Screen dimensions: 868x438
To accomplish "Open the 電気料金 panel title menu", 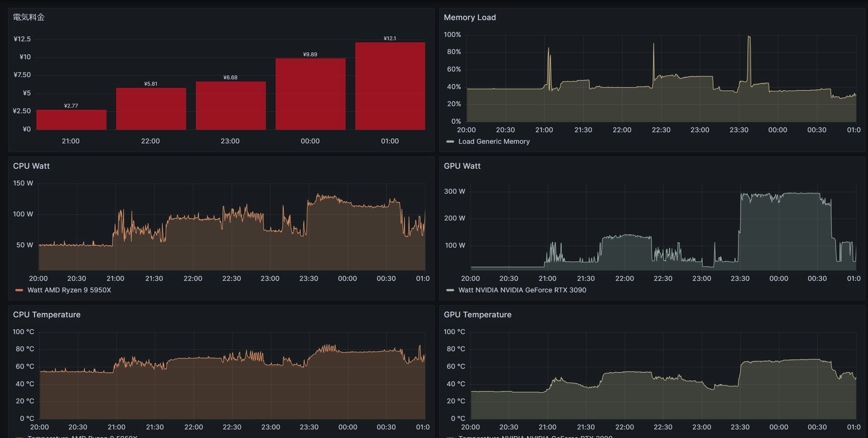I will point(29,17).
